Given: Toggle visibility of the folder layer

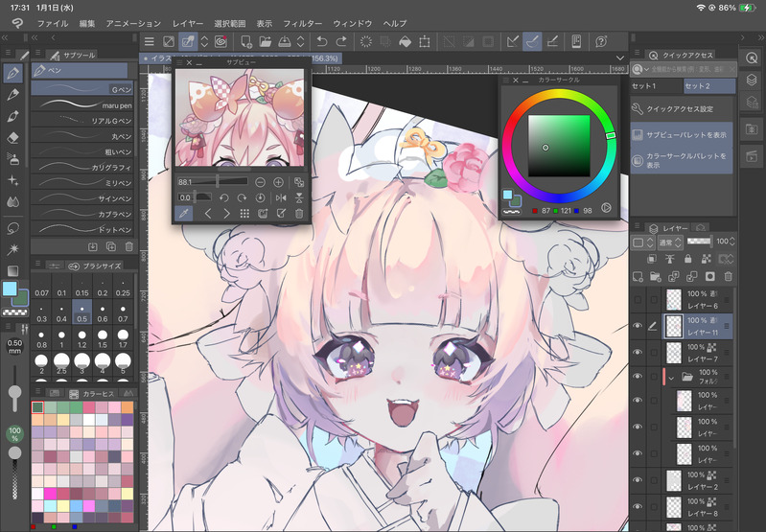Looking at the screenshot, I should (638, 376).
